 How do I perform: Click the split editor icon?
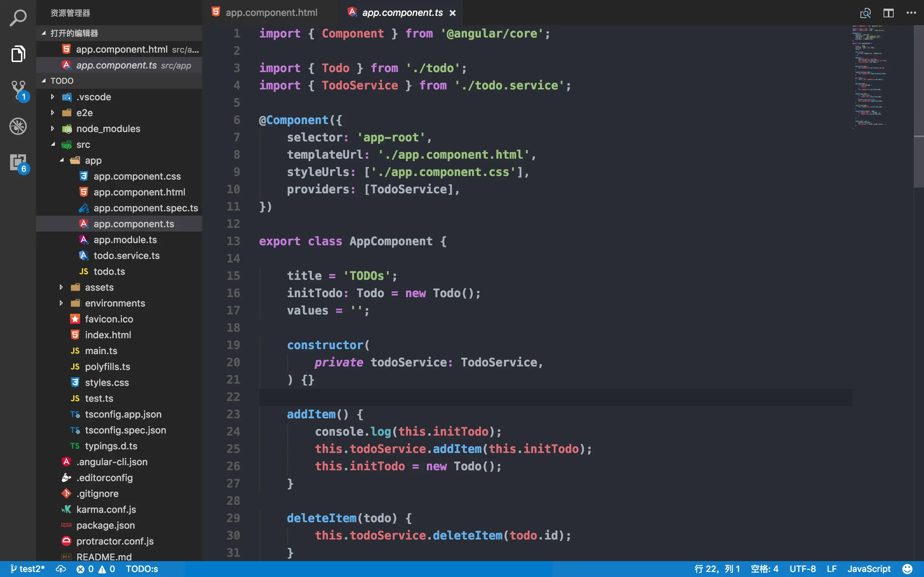click(x=889, y=13)
